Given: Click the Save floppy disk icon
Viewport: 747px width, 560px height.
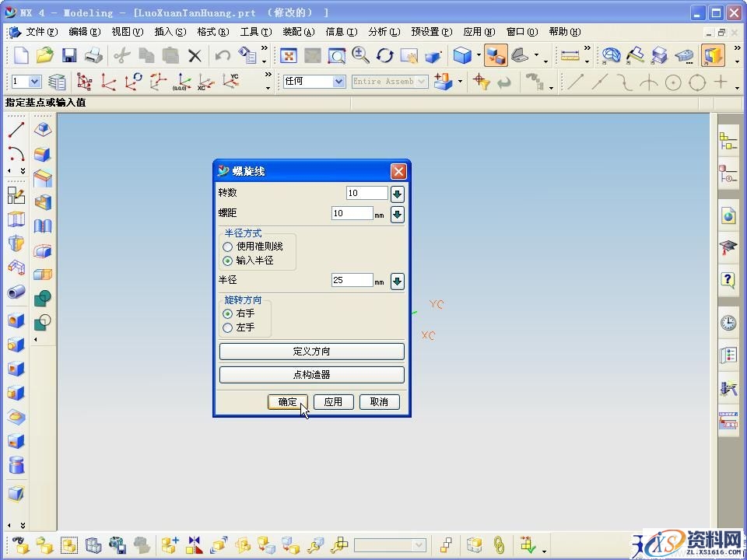Looking at the screenshot, I should (x=69, y=55).
